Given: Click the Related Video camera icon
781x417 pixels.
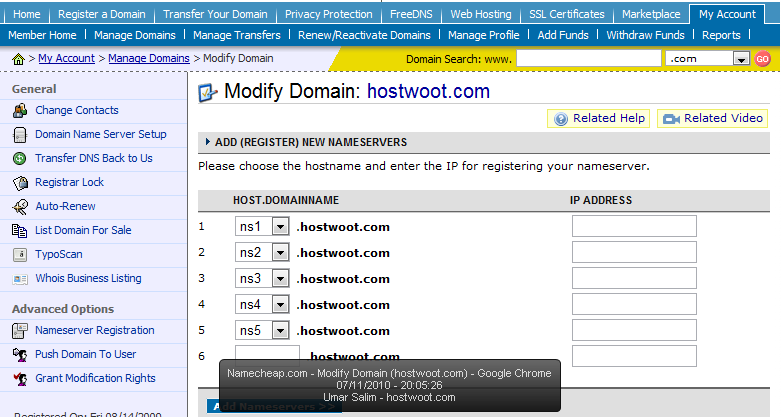Looking at the screenshot, I should (x=671, y=119).
